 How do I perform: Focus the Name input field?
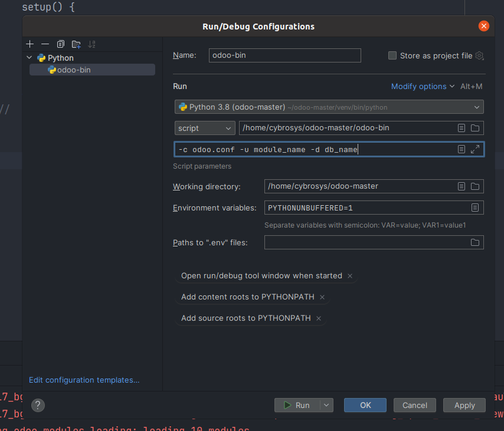[x=285, y=55]
